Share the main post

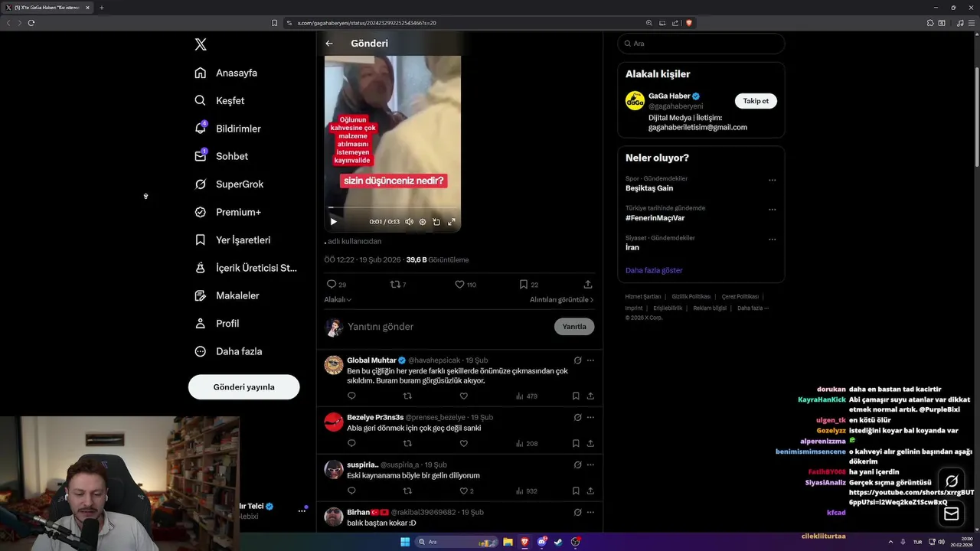[588, 284]
